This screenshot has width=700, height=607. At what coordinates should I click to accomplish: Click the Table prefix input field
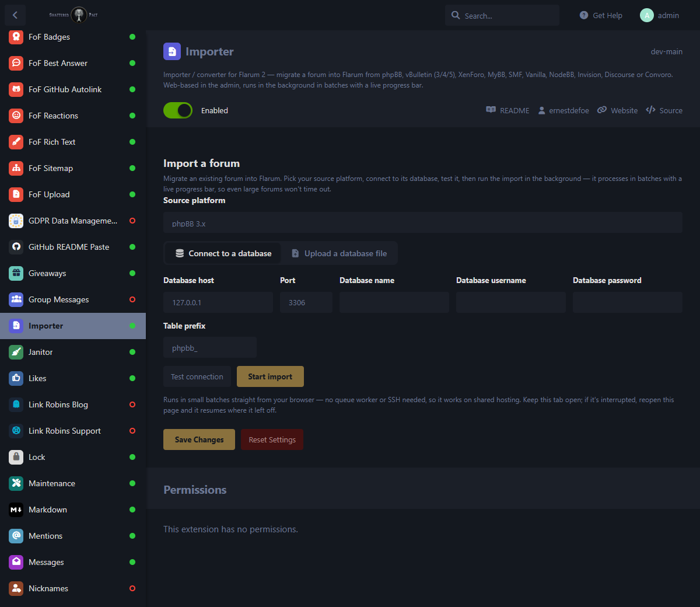(x=210, y=347)
